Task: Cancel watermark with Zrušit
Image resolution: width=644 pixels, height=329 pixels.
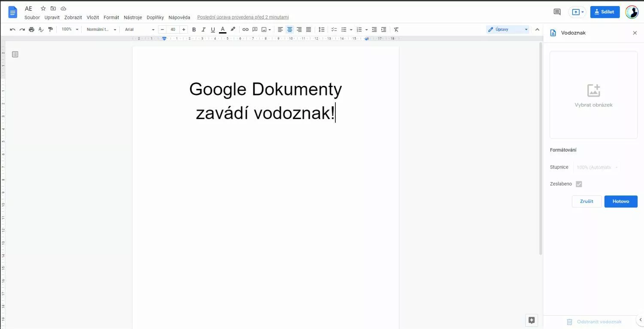Action: click(x=586, y=201)
